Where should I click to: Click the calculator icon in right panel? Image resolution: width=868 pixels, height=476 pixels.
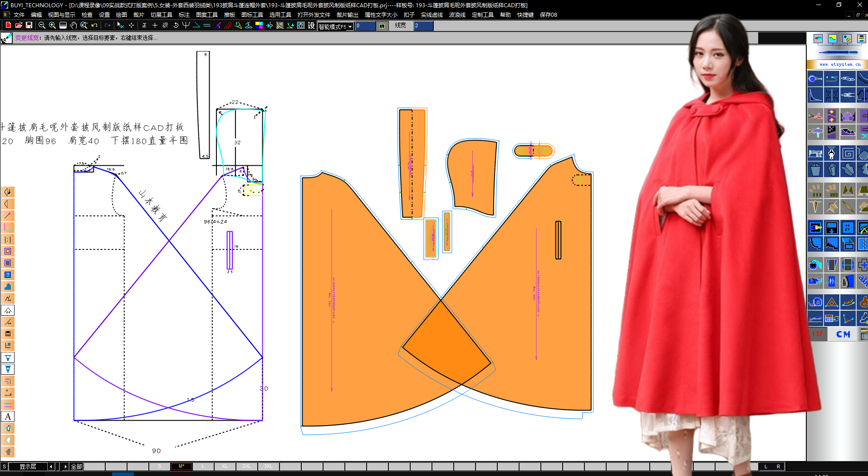pos(864,335)
